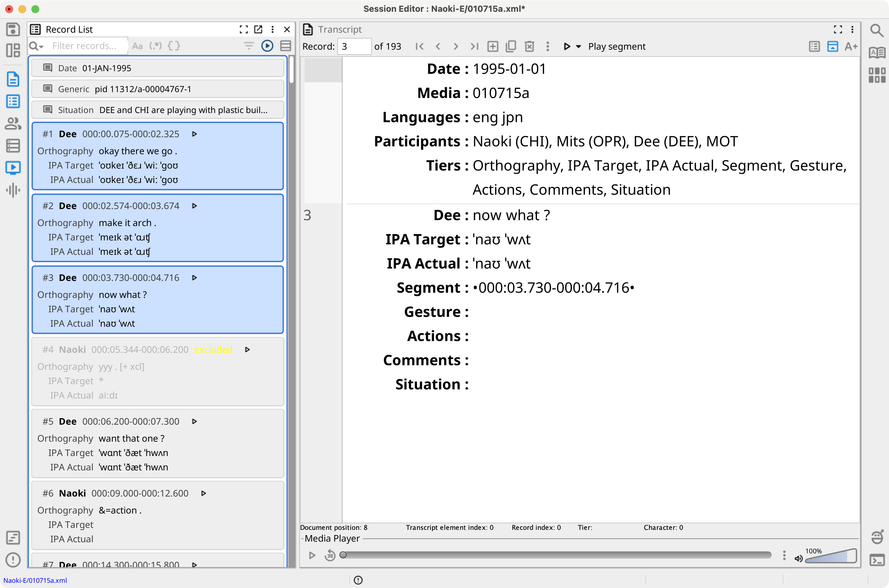Open the record filter lines icon

[249, 46]
